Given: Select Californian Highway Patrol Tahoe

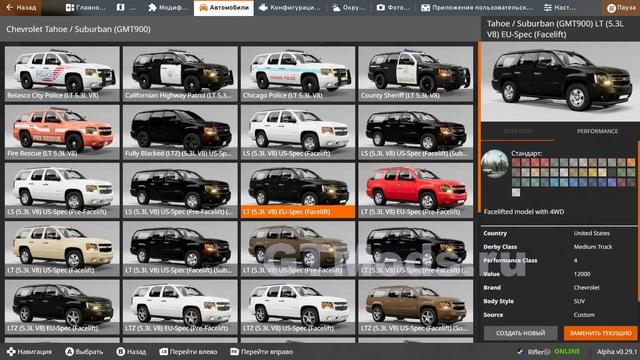Looking at the screenshot, I should 180,74.
